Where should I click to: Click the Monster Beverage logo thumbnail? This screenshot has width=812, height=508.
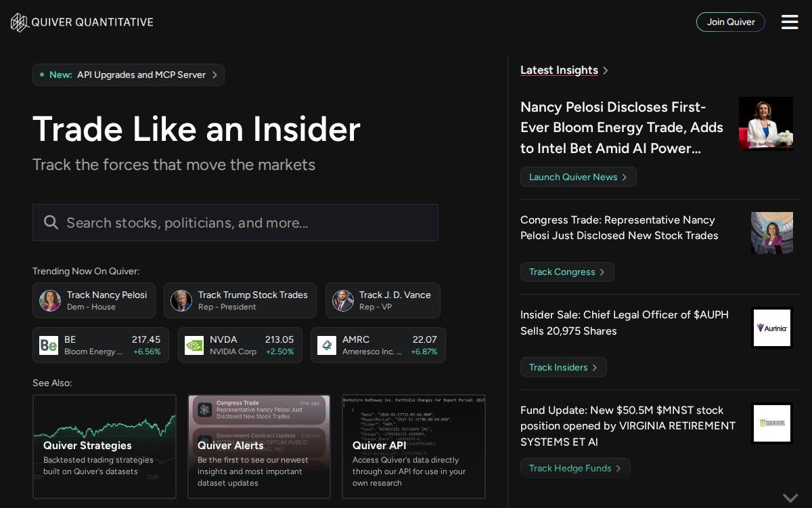point(772,423)
